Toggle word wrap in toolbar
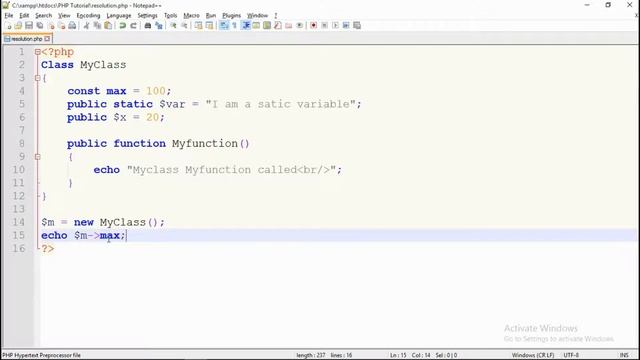 pos(224,25)
